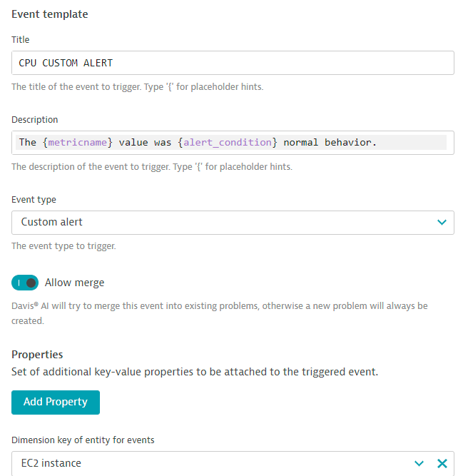This screenshot has width=463, height=476.
Task: Click the EC2 instance dropdown chevron
Action: tap(419, 464)
